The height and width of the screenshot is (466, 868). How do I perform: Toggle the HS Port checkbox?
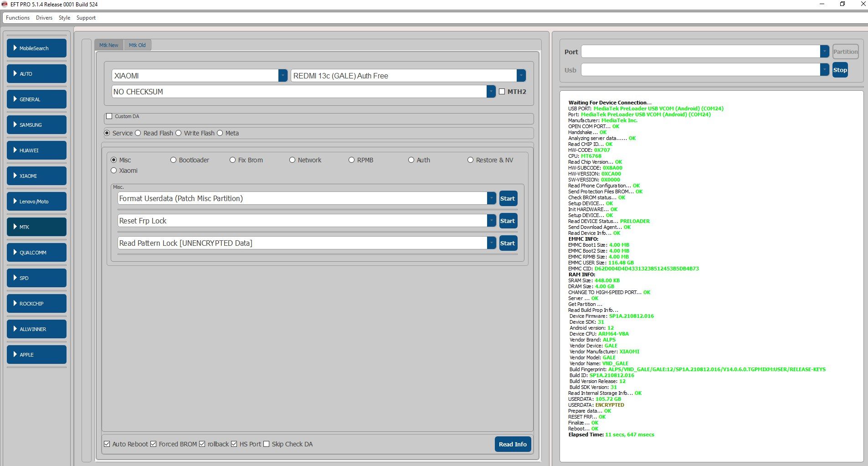point(234,444)
